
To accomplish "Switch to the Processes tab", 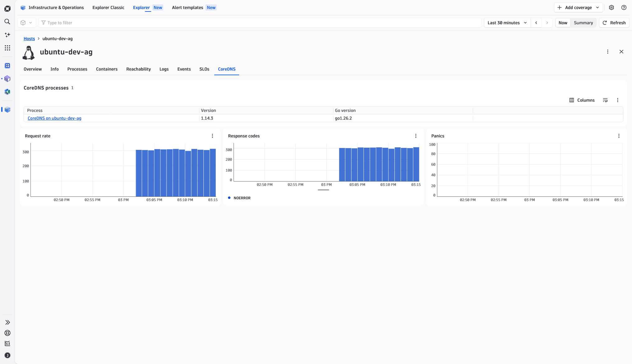I will tap(77, 69).
